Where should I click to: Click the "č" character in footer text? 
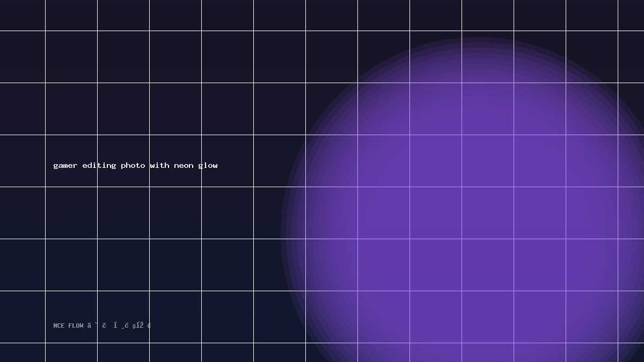(104, 325)
